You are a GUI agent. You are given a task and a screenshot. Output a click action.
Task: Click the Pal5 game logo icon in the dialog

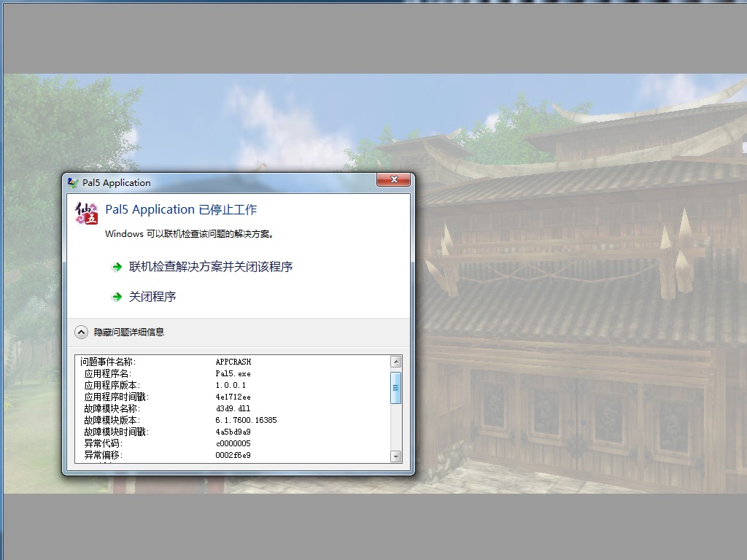[87, 212]
